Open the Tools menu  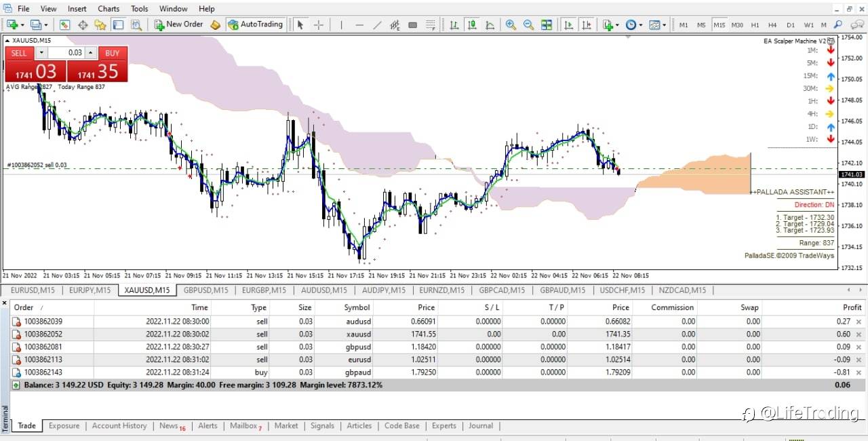140,9
